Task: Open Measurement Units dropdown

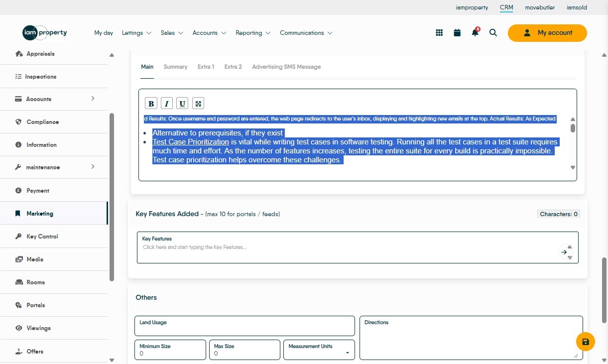Action: [319, 350]
